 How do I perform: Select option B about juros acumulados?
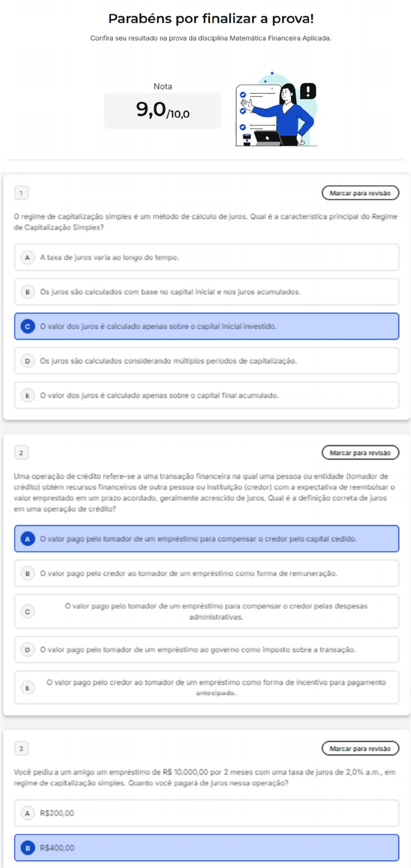coord(206,292)
